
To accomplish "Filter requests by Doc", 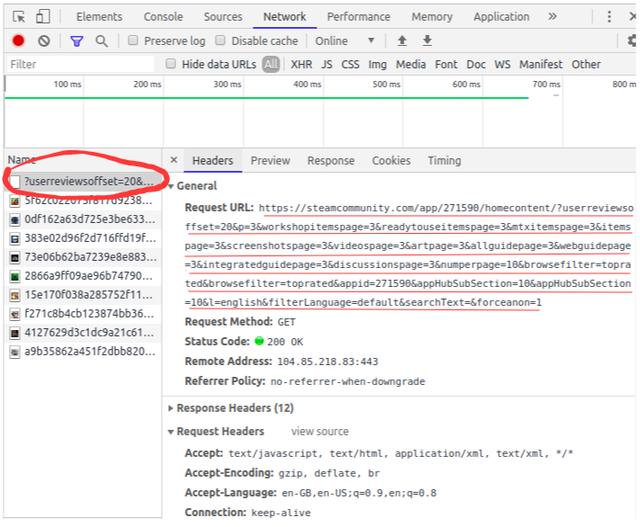I will tap(476, 64).
